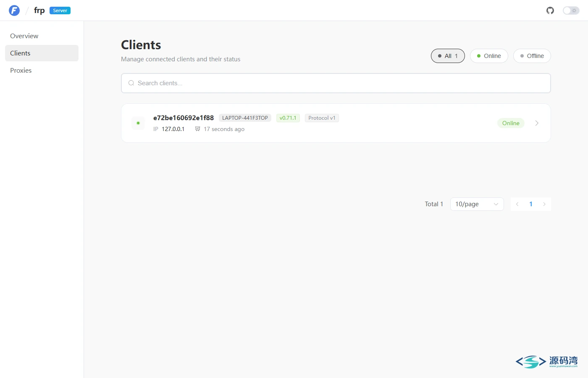Go to next page arrow
Screen dimensions: 588x378
(x=544, y=204)
